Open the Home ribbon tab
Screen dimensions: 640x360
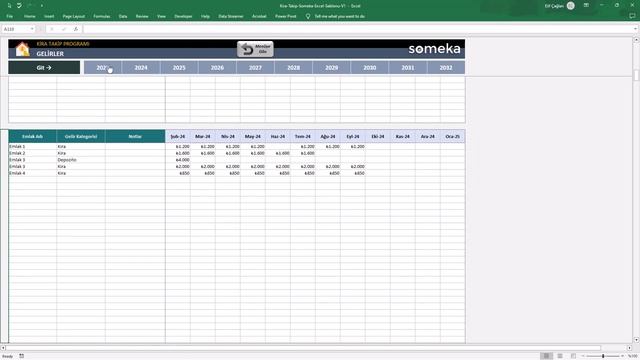29,16
